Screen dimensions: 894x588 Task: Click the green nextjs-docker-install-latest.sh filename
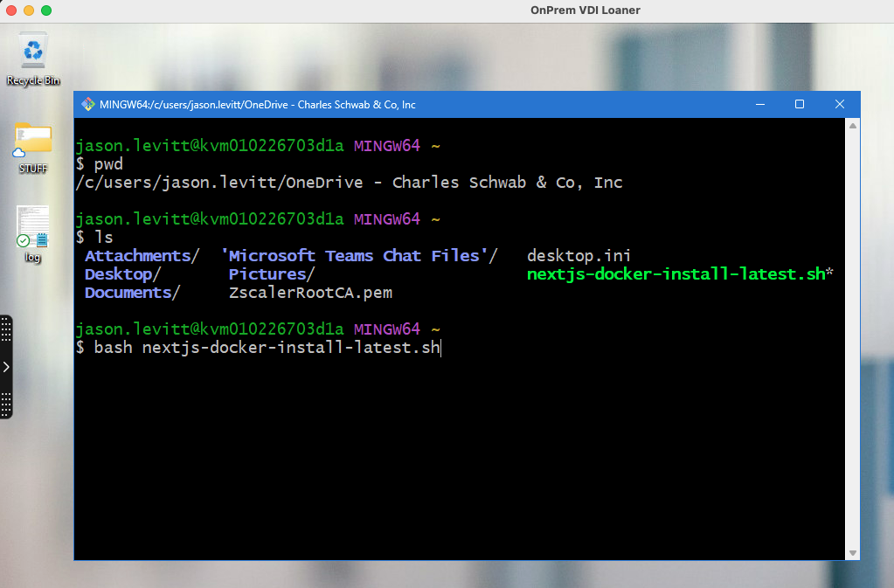point(677,273)
